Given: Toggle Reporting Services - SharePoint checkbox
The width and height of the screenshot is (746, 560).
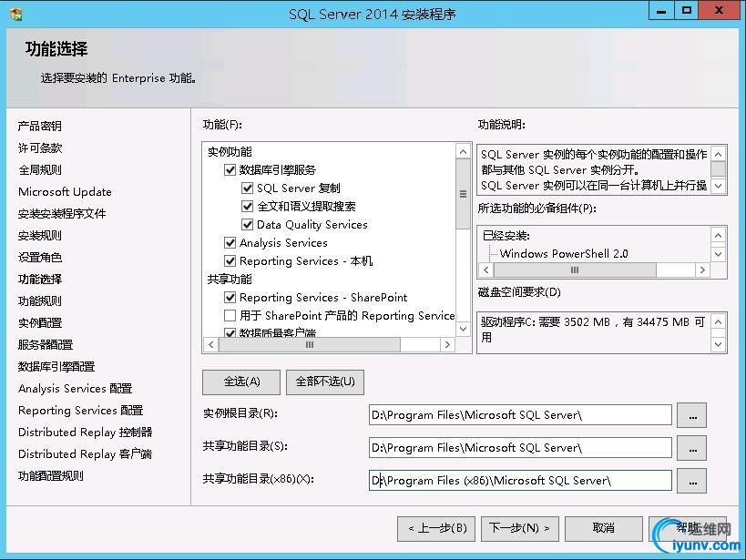Looking at the screenshot, I should point(230,298).
